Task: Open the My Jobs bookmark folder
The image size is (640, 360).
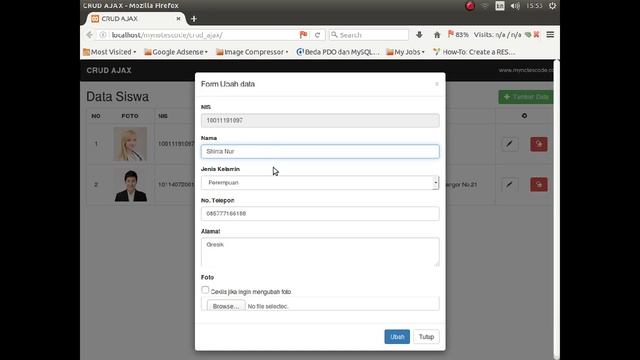Action: pyautogui.click(x=405, y=52)
